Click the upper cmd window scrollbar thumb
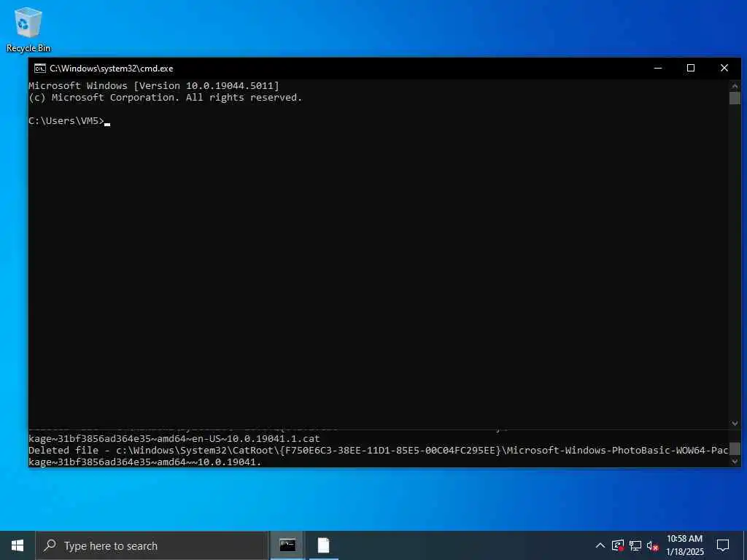 735,98
